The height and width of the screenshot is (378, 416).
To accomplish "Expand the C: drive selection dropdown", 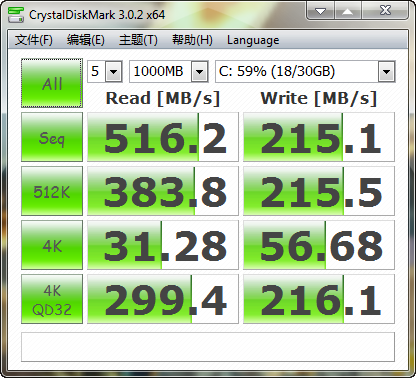I will pos(386,71).
